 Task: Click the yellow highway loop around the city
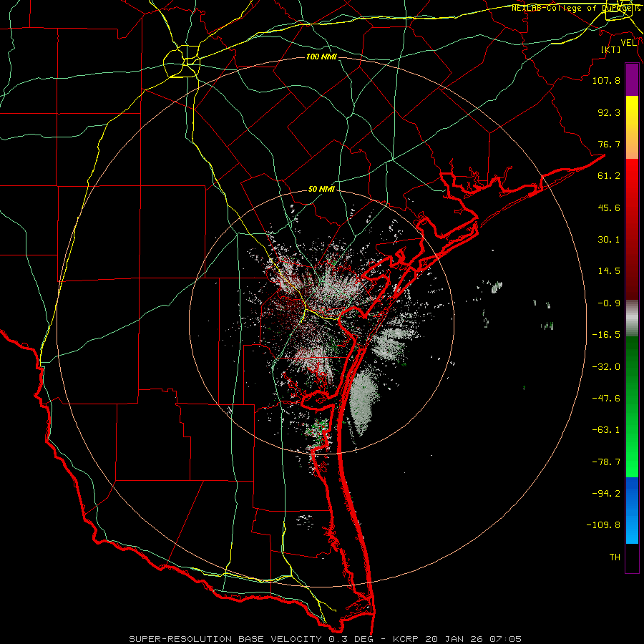pyautogui.click(x=182, y=62)
